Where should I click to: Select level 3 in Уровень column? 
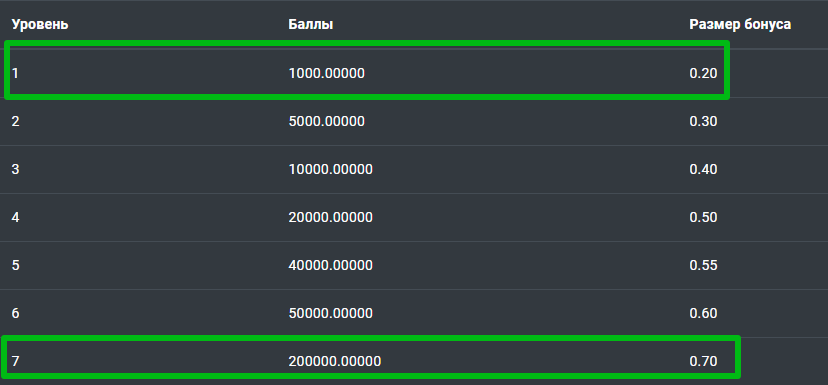pyautogui.click(x=15, y=170)
